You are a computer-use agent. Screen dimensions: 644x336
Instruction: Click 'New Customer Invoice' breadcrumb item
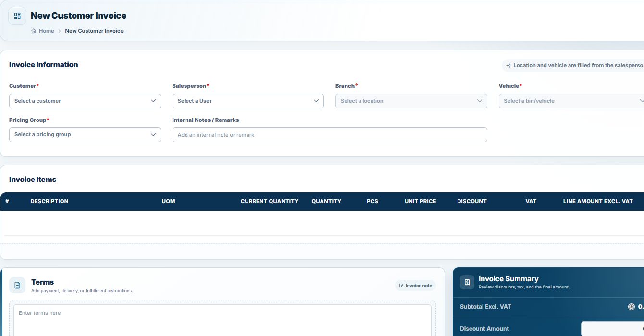click(94, 31)
